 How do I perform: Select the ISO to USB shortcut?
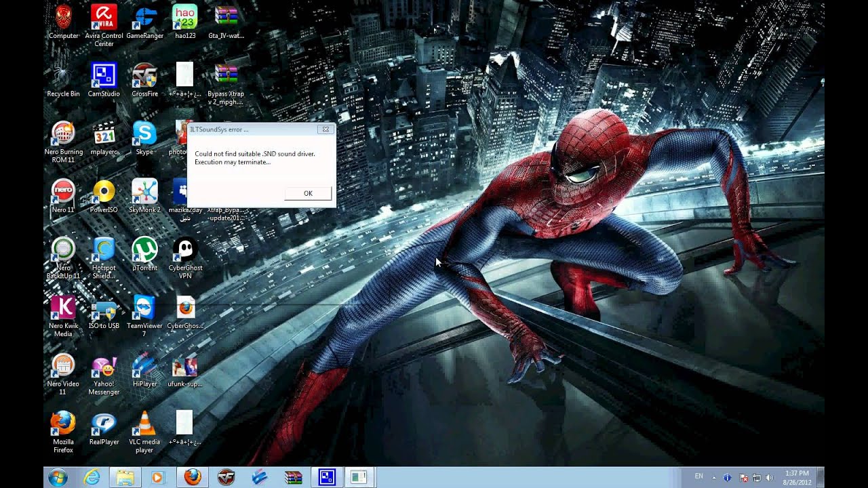tap(104, 312)
